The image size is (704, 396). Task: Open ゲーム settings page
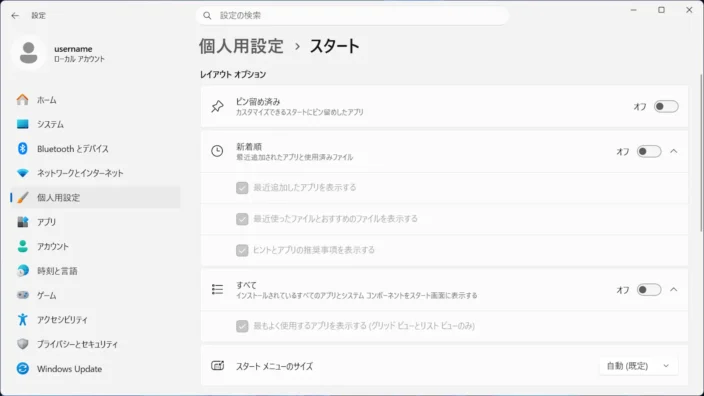tap(95, 295)
